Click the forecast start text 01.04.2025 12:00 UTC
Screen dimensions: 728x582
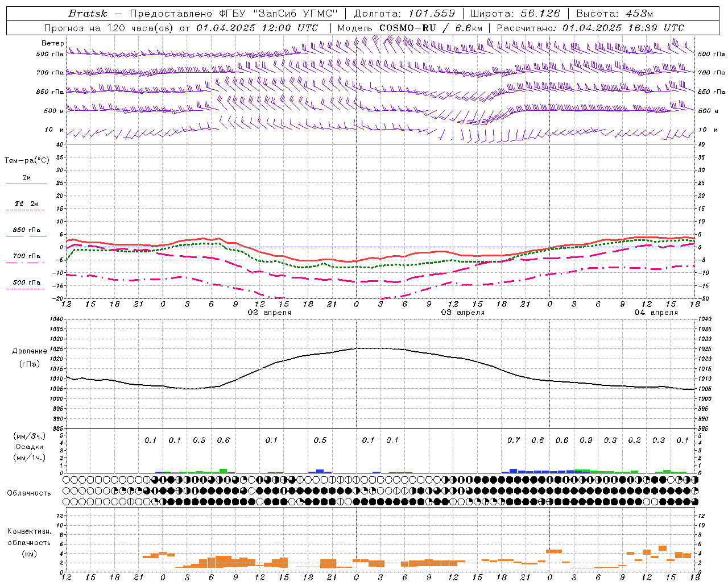point(257,28)
